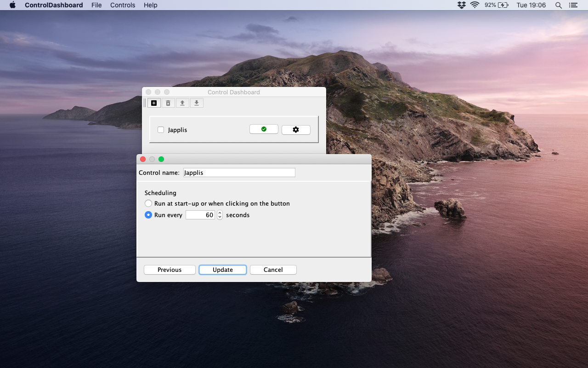
Task: Go back with the Previous button
Action: pos(170,270)
